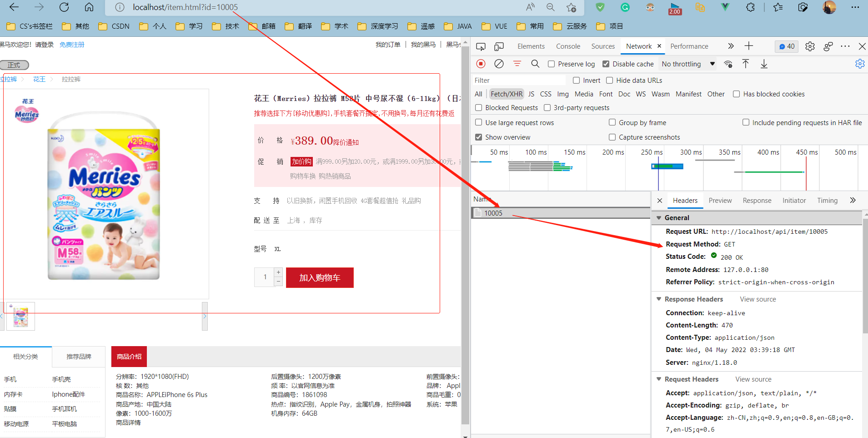Tick the Invert filter checkbox

[x=576, y=81]
